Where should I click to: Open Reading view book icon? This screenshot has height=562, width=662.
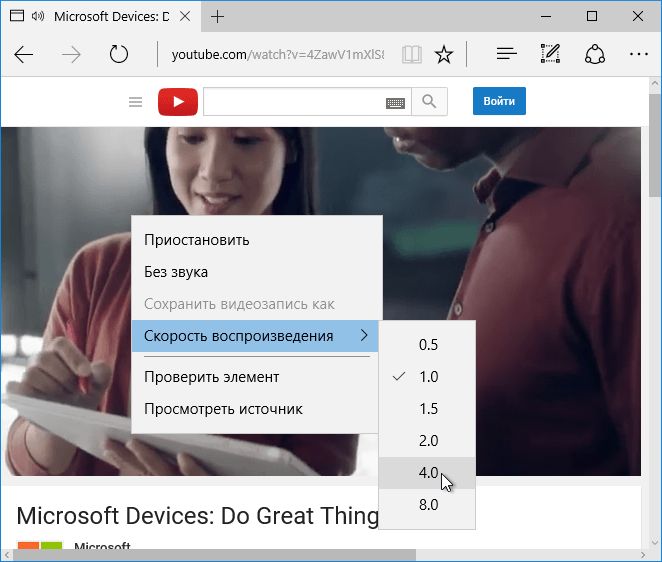[x=410, y=54]
